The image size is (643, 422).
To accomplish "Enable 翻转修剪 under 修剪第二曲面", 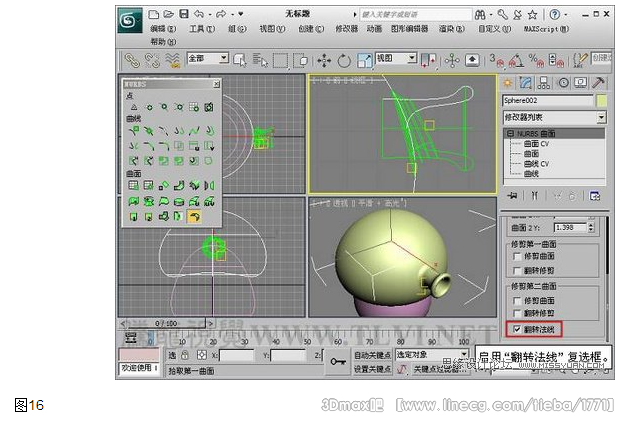I will coord(517,313).
